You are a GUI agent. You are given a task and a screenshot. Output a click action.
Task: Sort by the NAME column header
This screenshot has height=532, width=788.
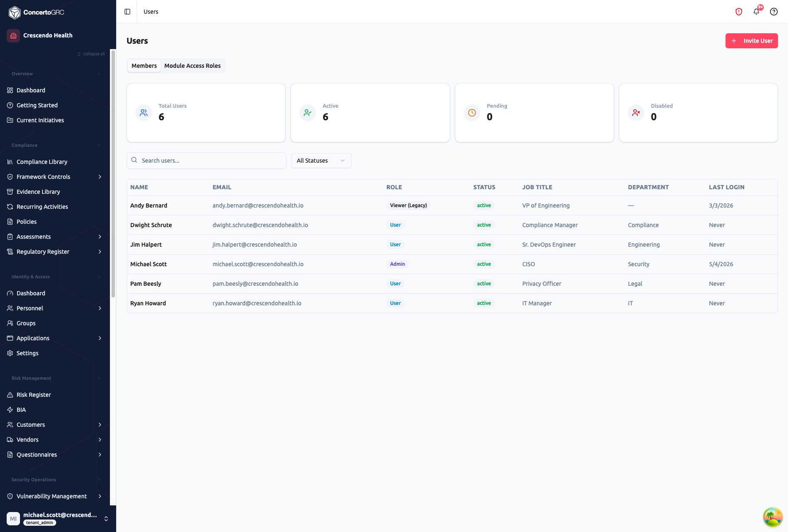139,187
